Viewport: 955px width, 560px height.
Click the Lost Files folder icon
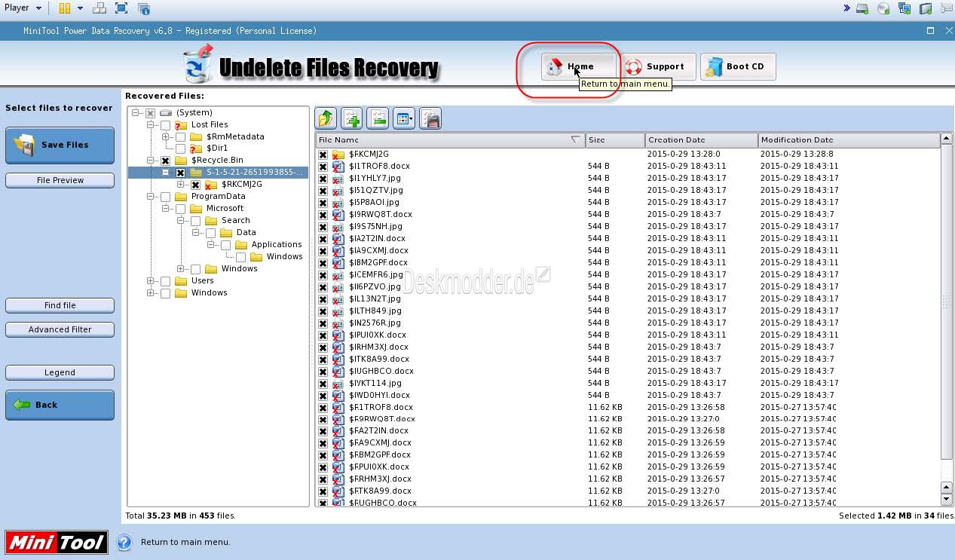[181, 124]
